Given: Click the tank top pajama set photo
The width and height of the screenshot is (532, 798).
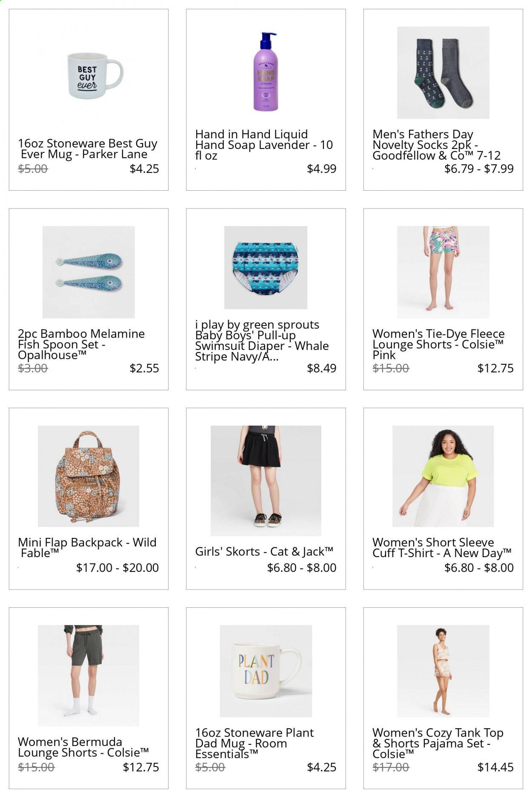Looking at the screenshot, I should tap(443, 671).
